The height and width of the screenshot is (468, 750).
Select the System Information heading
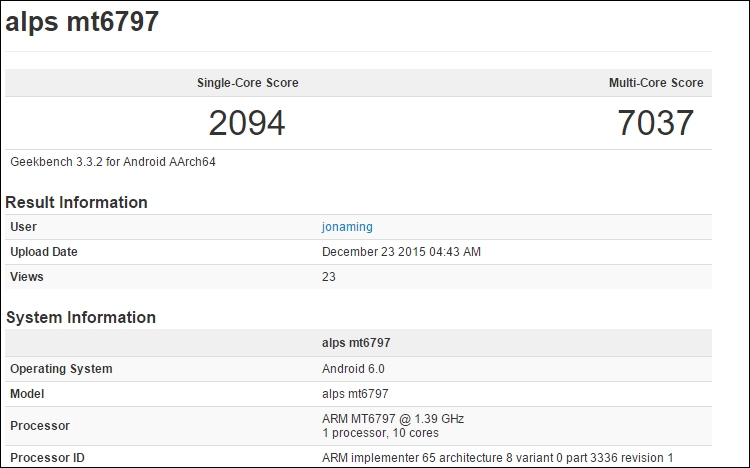click(x=81, y=317)
